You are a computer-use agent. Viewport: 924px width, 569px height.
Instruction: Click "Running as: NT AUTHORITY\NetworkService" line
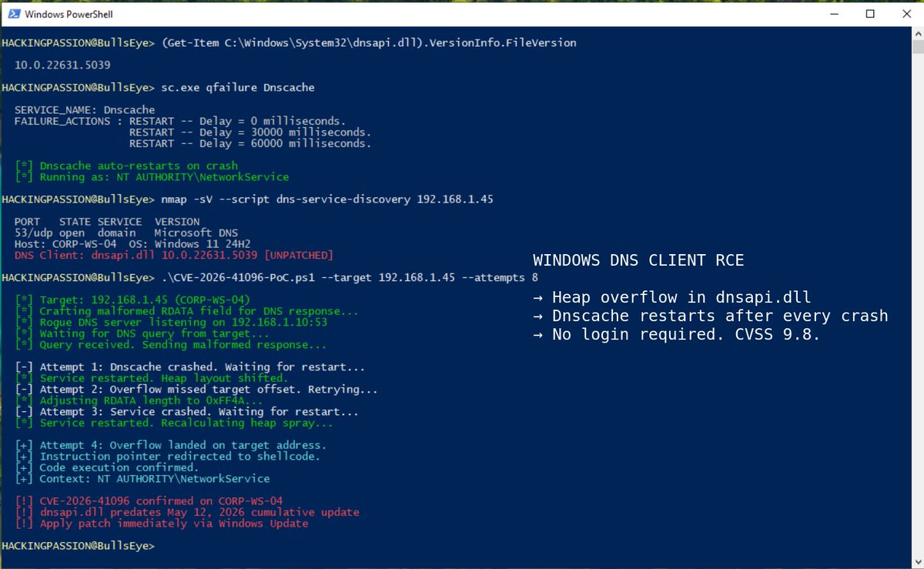(152, 177)
